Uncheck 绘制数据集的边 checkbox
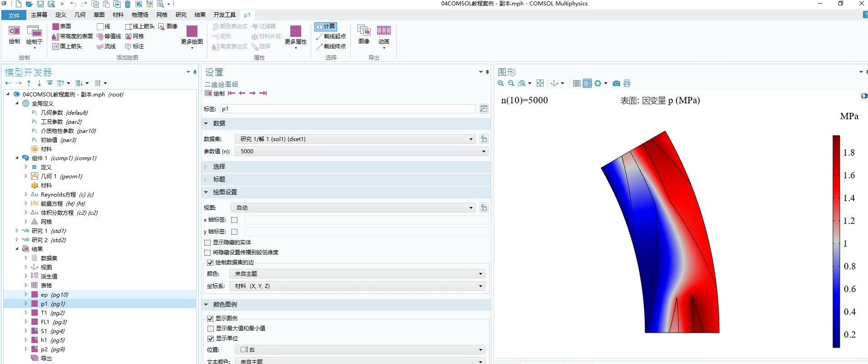This screenshot has height=364, width=868. (x=210, y=263)
